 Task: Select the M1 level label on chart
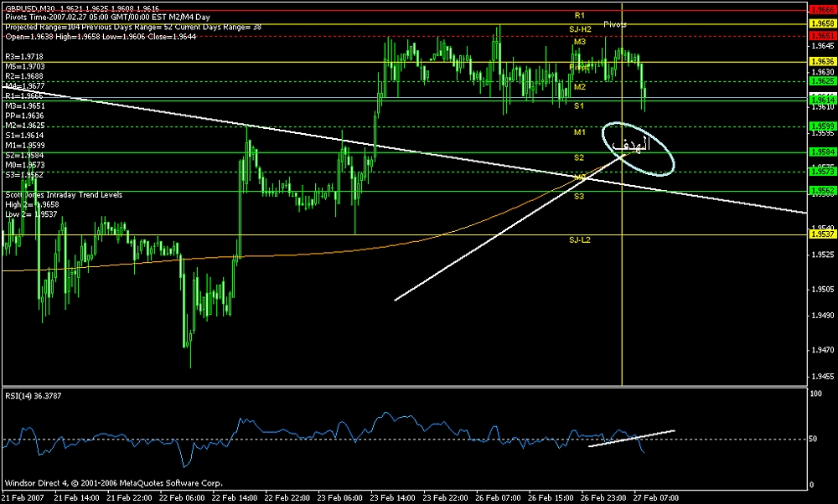579,132
